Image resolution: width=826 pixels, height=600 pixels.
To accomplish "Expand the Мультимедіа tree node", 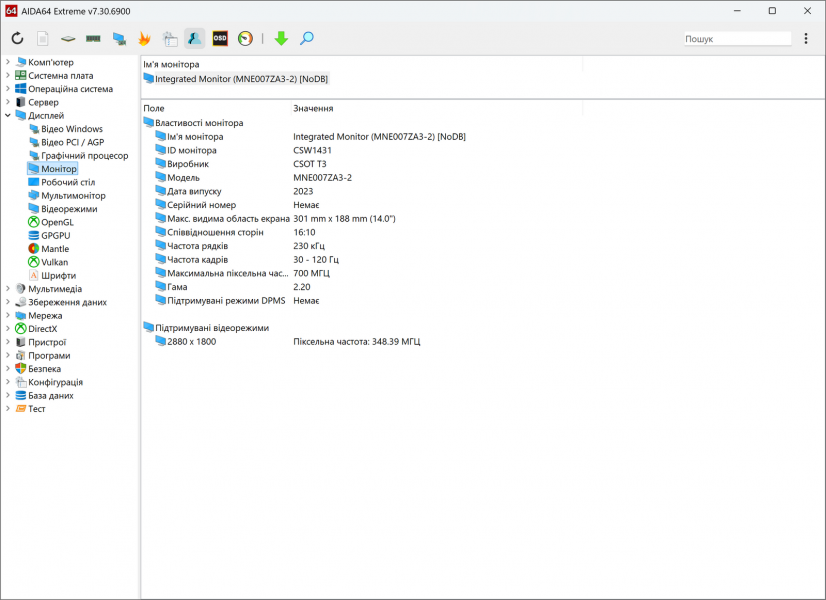I will (8, 289).
